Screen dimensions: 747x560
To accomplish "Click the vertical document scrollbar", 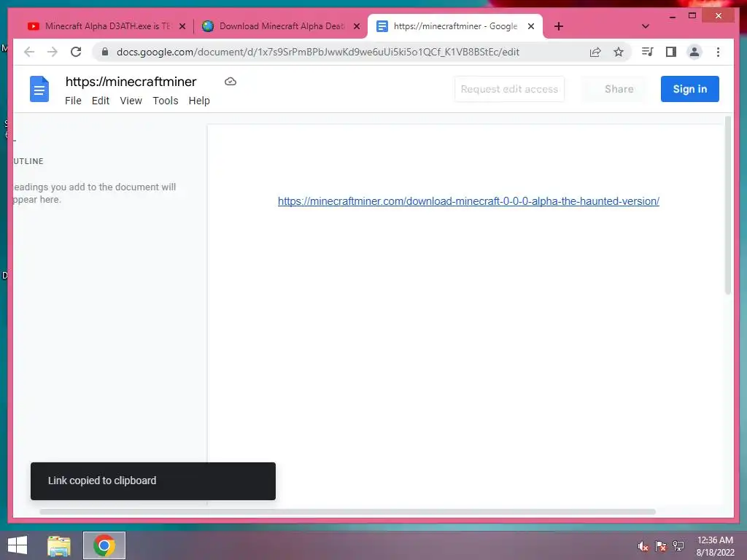I will click(x=727, y=205).
